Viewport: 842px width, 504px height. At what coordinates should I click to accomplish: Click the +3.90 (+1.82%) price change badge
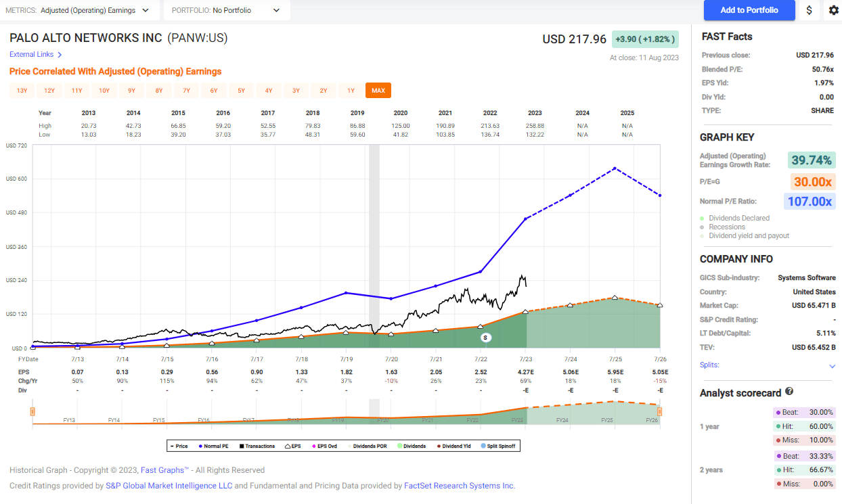click(x=645, y=39)
